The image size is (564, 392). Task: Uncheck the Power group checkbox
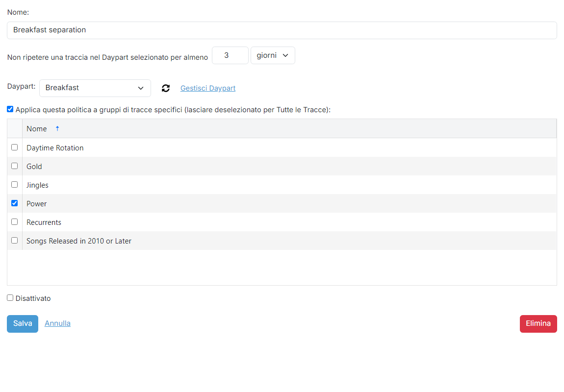point(14,203)
